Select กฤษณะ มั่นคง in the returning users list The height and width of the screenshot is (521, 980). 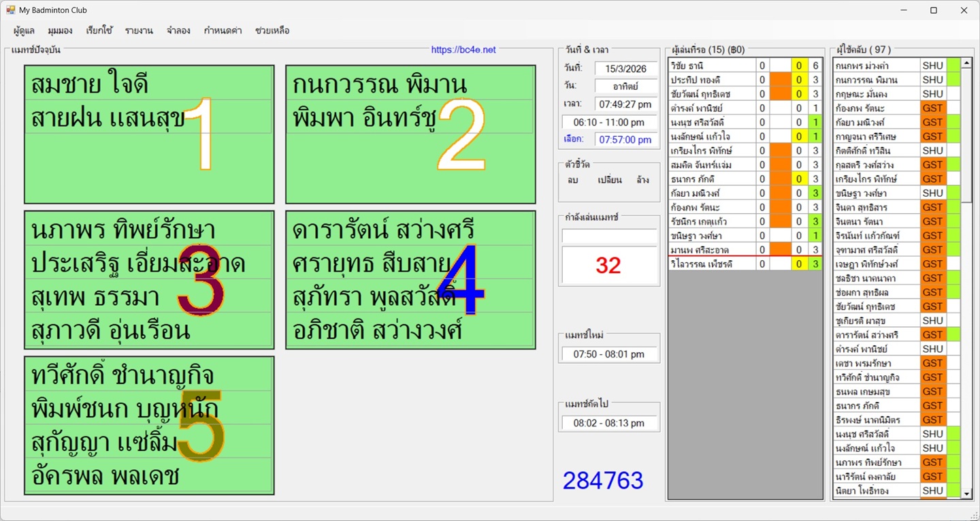click(x=877, y=94)
